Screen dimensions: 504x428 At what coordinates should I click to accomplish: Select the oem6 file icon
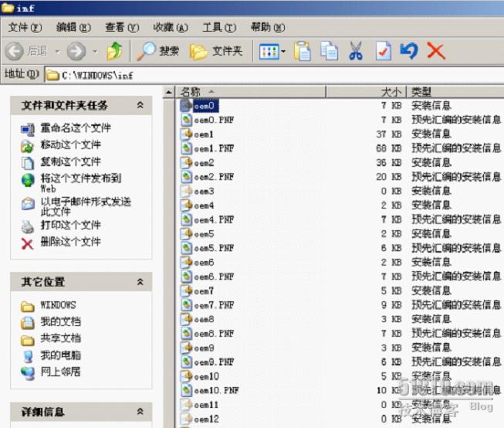187,262
